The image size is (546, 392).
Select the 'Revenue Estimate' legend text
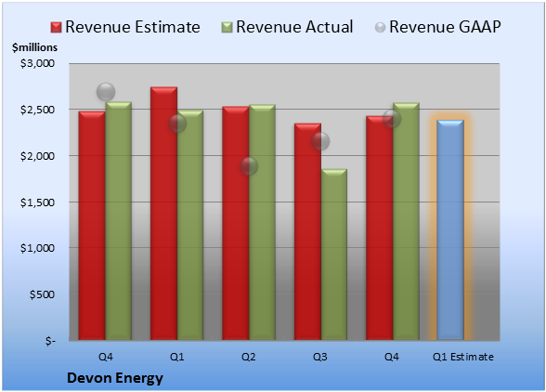pyautogui.click(x=133, y=27)
